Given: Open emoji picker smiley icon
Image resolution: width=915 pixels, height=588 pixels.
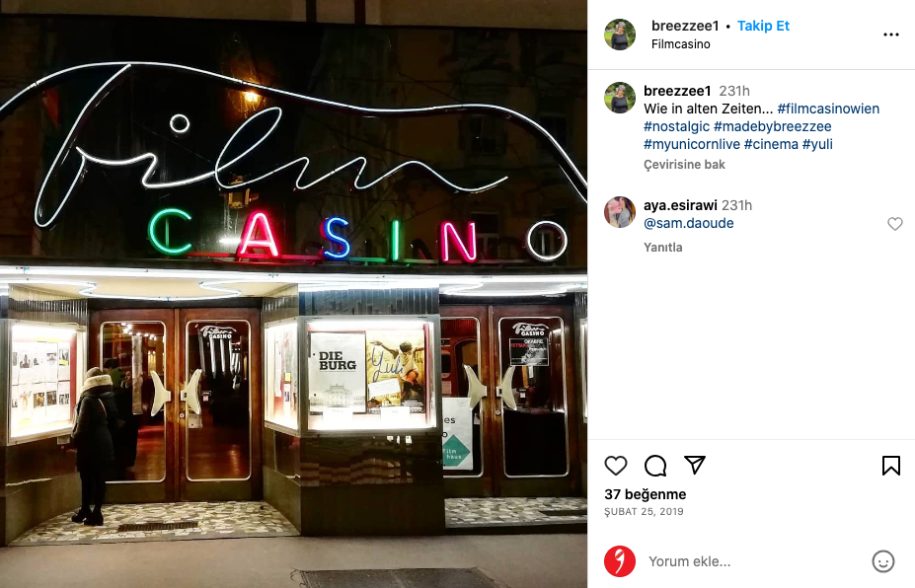Looking at the screenshot, I should pyautogui.click(x=882, y=561).
